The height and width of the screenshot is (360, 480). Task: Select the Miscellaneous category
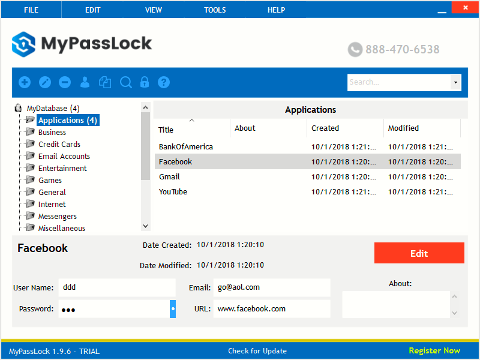point(62,228)
